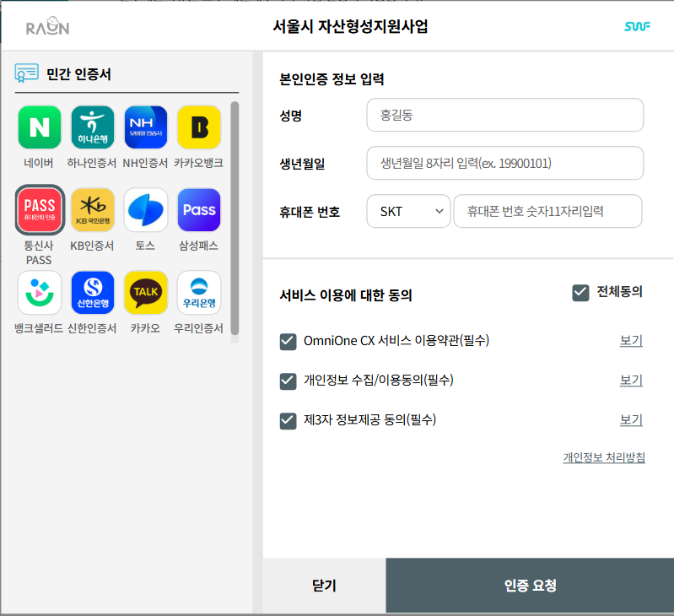The image size is (674, 616).
Task: Select the KakaoTalk (카카오) icon
Action: click(146, 292)
